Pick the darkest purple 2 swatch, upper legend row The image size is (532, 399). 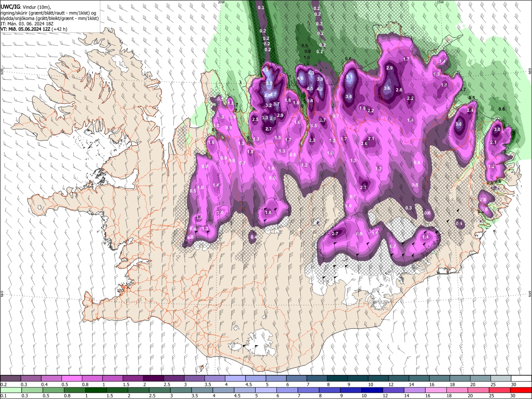coord(153,379)
